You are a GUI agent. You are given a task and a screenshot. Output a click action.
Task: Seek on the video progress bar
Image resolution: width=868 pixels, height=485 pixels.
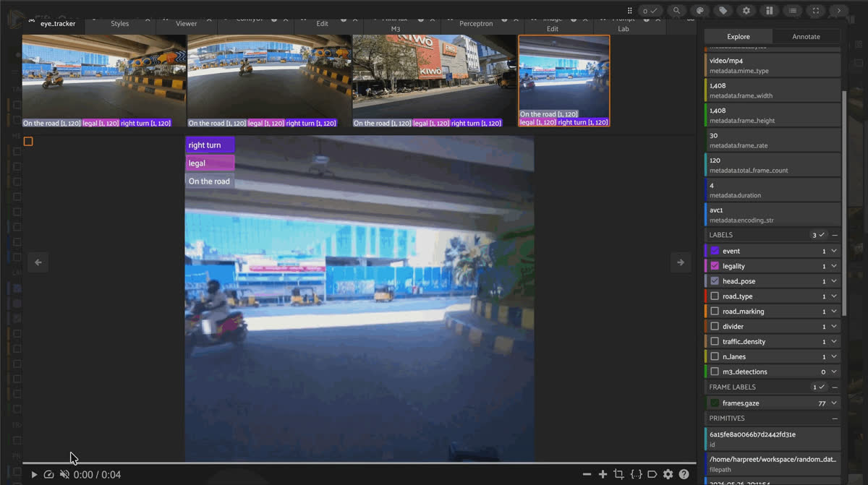coord(359,463)
